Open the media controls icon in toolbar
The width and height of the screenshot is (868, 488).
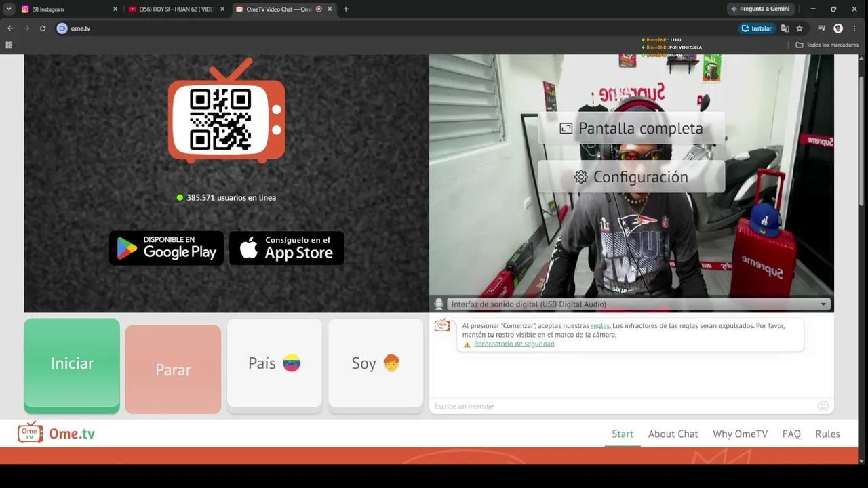coord(822,28)
